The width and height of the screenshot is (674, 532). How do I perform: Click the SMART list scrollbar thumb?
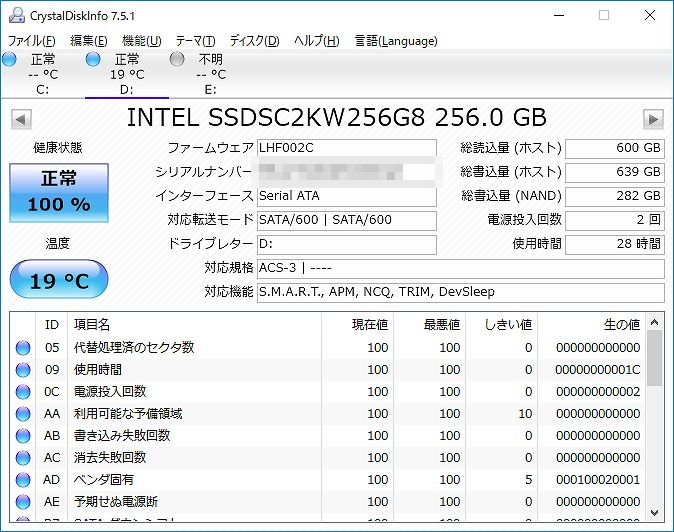[x=654, y=358]
